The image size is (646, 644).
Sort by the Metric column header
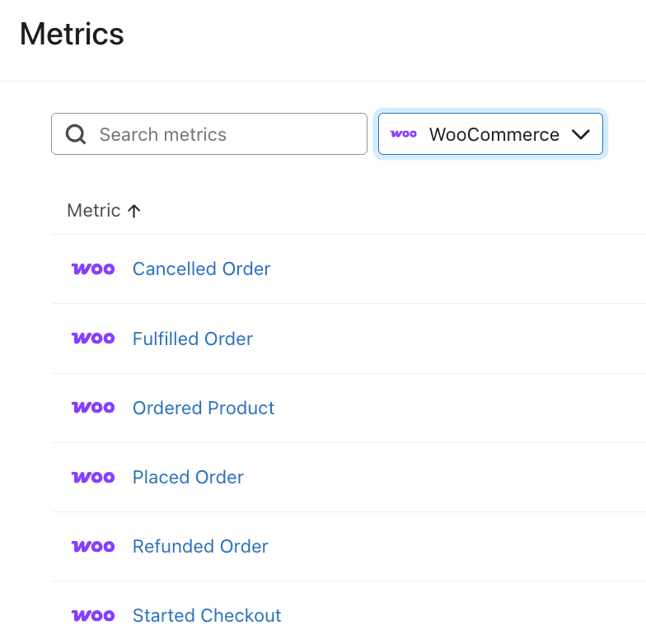click(x=94, y=211)
